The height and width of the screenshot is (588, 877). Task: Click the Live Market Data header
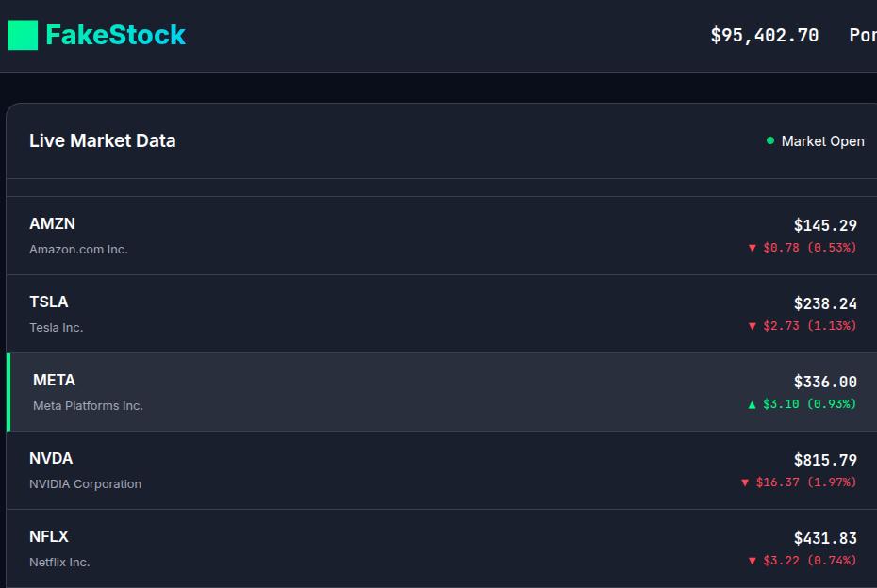(x=102, y=140)
